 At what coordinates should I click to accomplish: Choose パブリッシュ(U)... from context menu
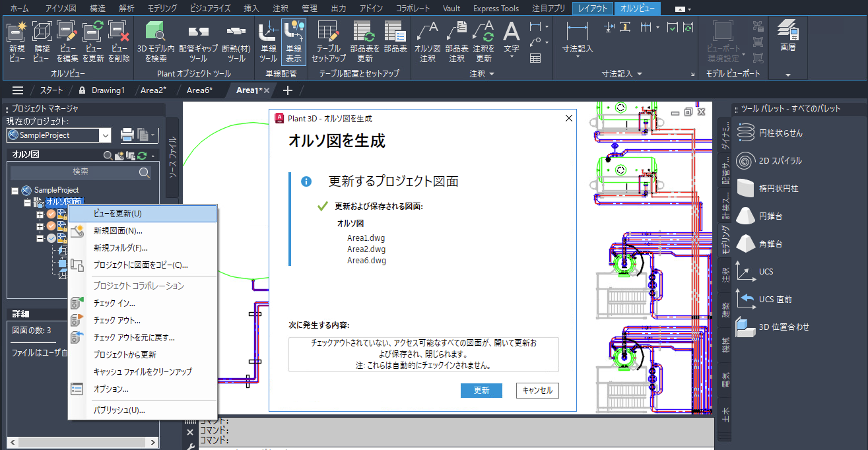coord(143,410)
